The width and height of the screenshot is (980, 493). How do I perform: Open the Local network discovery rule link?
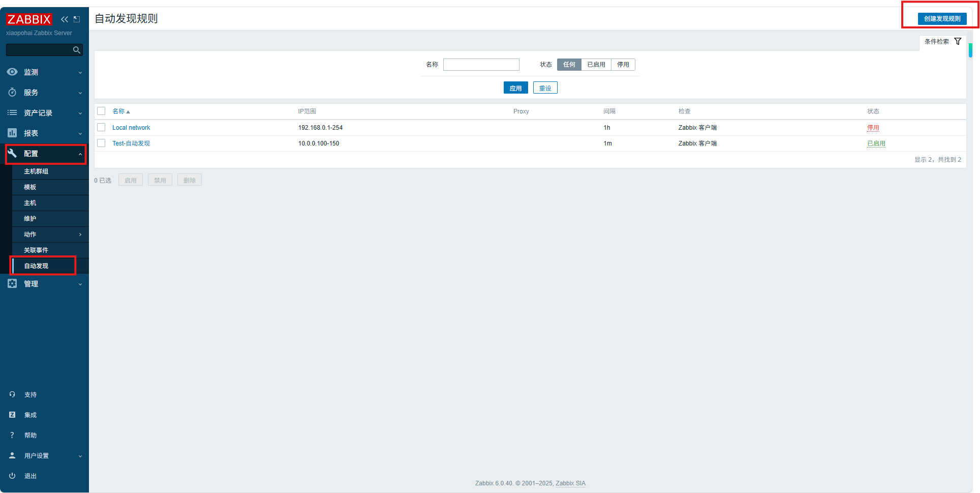(x=131, y=127)
